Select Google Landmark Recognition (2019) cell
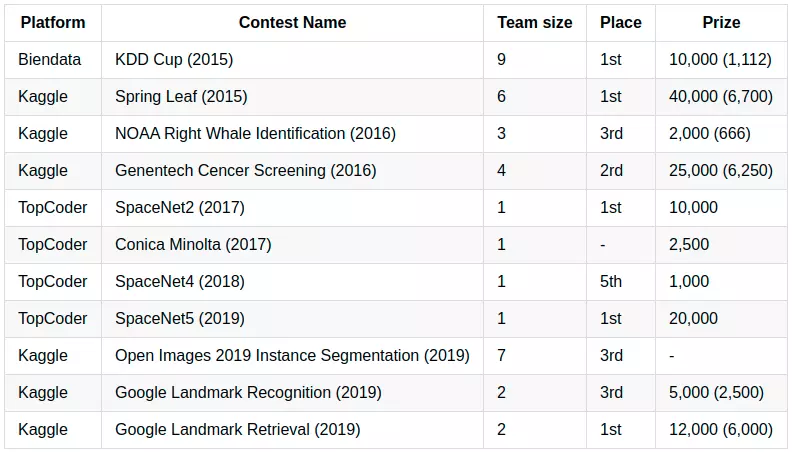 pos(248,393)
